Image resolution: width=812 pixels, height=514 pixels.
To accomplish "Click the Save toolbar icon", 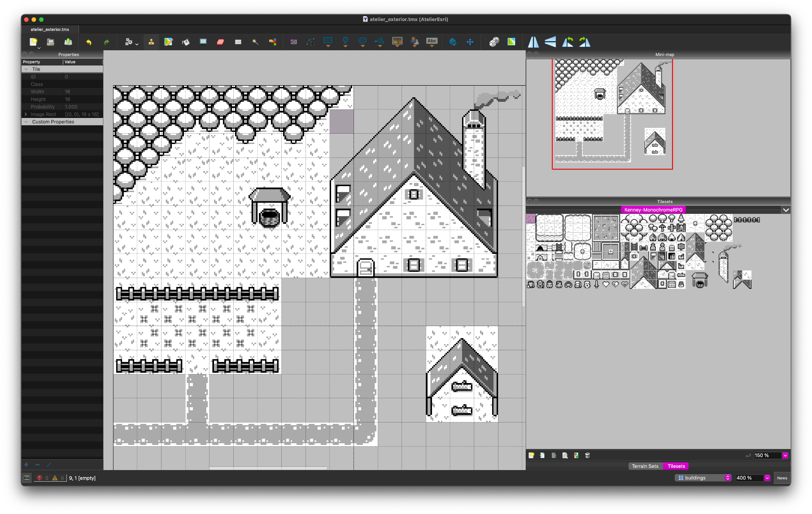I will click(x=68, y=42).
